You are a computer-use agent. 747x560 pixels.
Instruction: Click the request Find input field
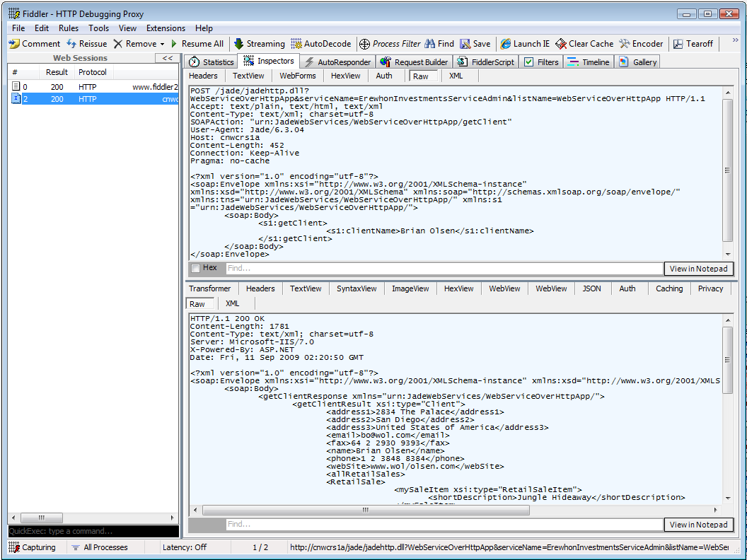pyautogui.click(x=444, y=269)
